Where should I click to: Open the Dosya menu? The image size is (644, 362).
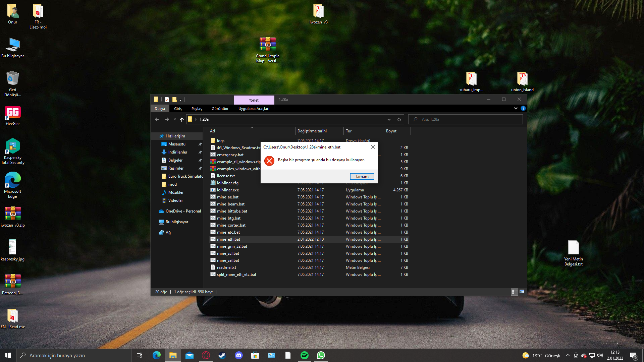(160, 109)
